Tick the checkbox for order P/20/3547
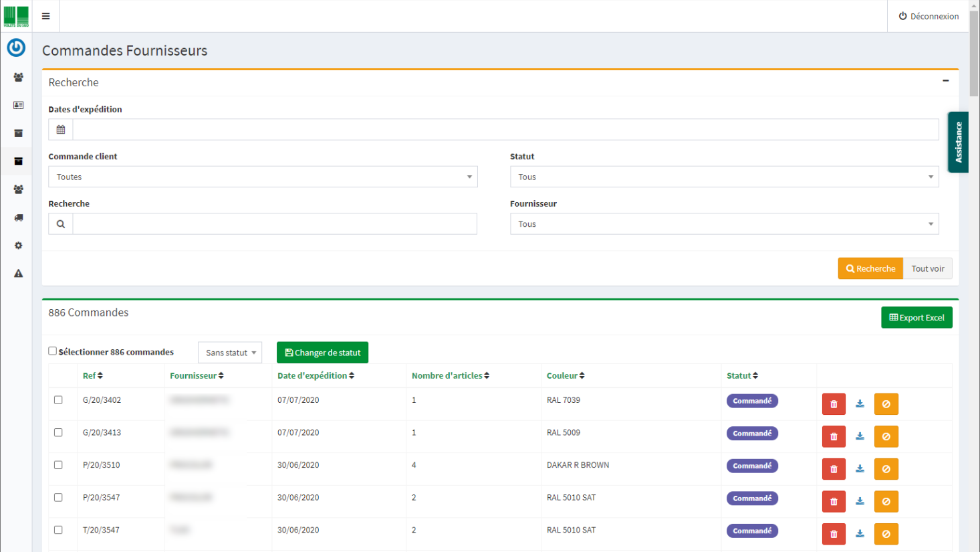 pyautogui.click(x=58, y=497)
